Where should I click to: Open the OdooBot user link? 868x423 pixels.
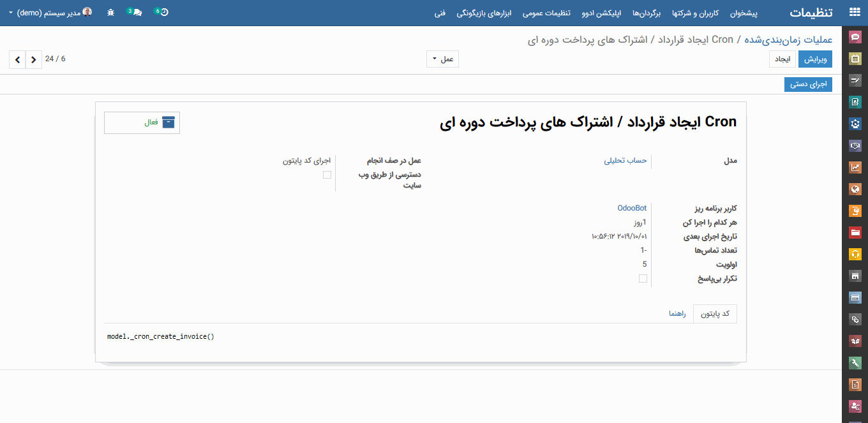[632, 208]
